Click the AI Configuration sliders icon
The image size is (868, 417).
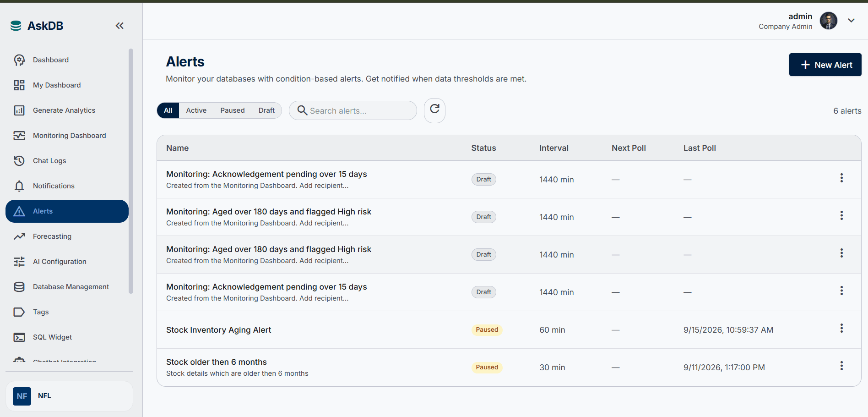pyautogui.click(x=19, y=262)
